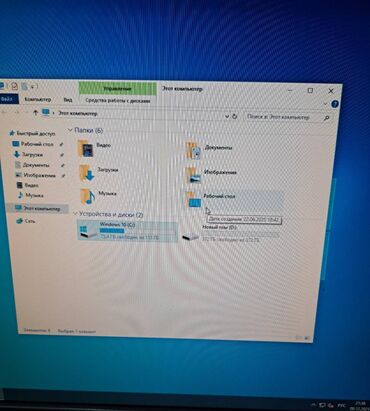The height and width of the screenshot is (411, 370).
Task: Open the Изображения folder in Папки
Action: click(x=211, y=176)
